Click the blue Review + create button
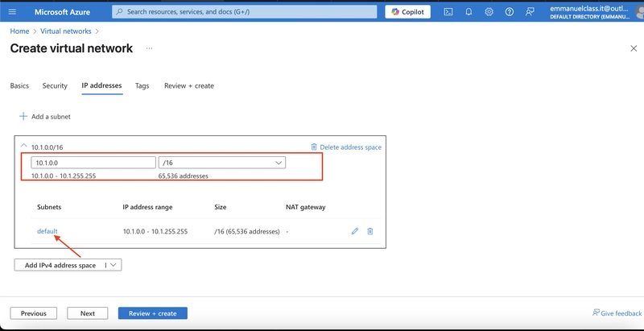Image resolution: width=644 pixels, height=331 pixels. [153, 313]
